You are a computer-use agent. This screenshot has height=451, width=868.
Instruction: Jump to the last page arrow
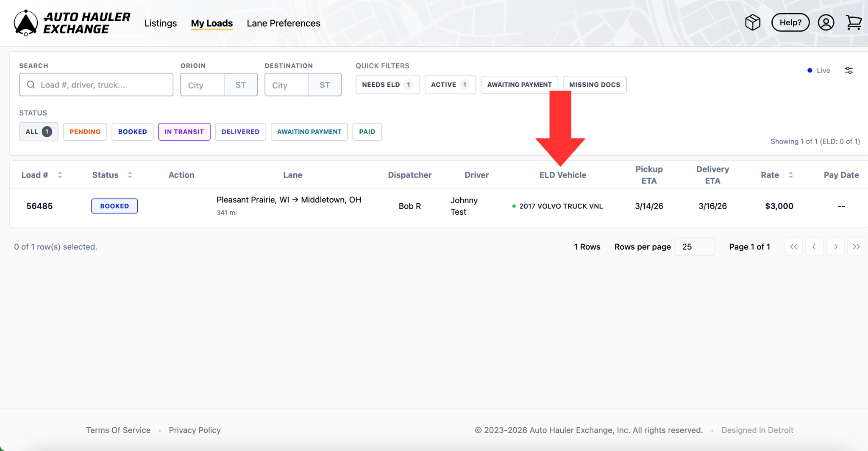[856, 247]
